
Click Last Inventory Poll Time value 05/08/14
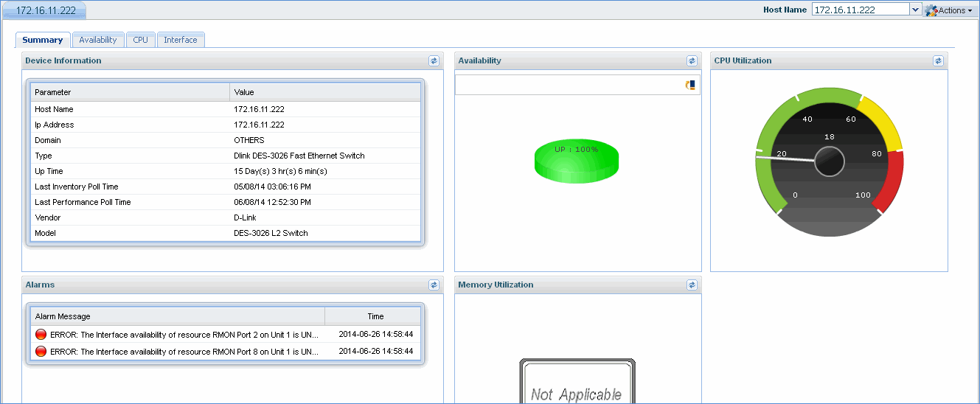pyautogui.click(x=273, y=187)
